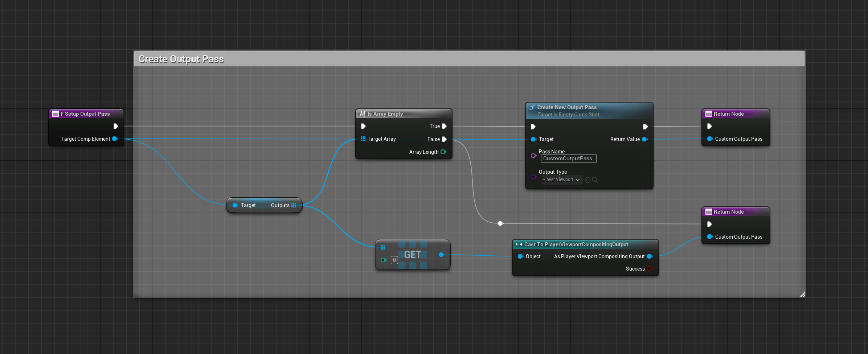Click the magnifier icon beside Output Type dropdown
The image size is (868, 354).
(595, 180)
